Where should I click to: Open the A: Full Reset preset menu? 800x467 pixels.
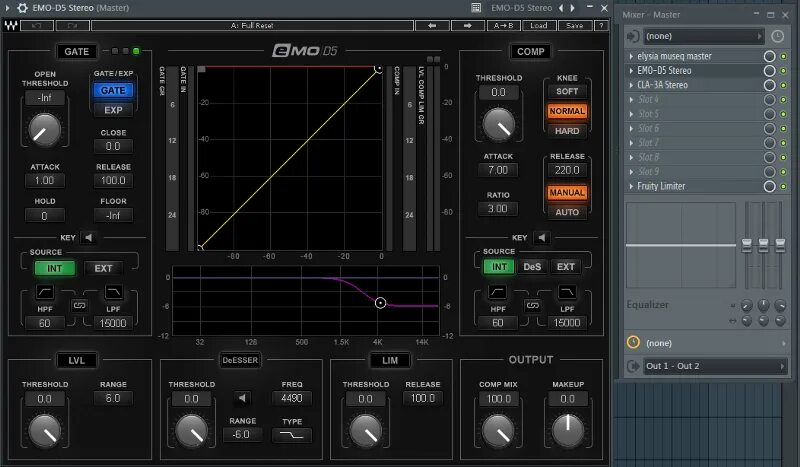point(252,26)
